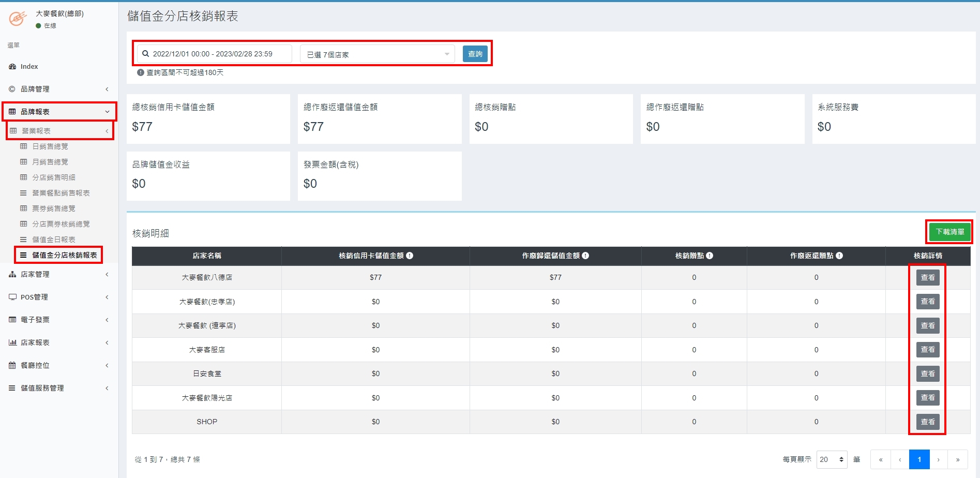This screenshot has width=980, height=478.
Task: Click the calendar icon beside 餐廳控位
Action: click(x=12, y=365)
